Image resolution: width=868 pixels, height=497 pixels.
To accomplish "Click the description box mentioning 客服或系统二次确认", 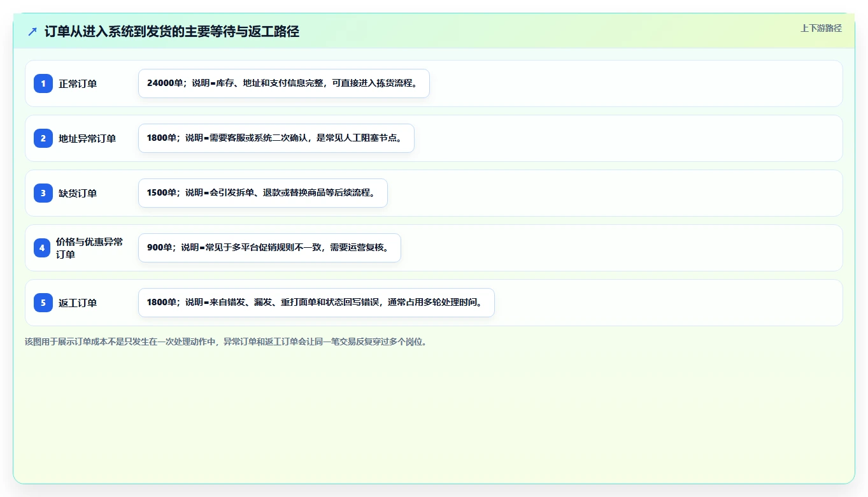I will click(276, 138).
